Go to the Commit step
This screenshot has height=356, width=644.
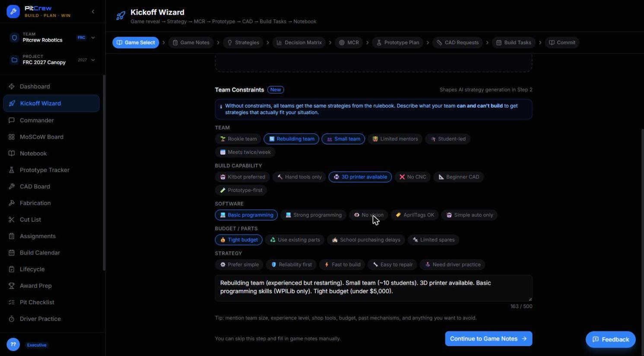[562, 42]
